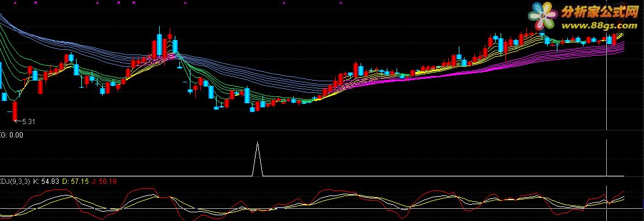Click the horizontal midline in the KDJ panel
The width and height of the screenshot is (644, 221).
312,209
